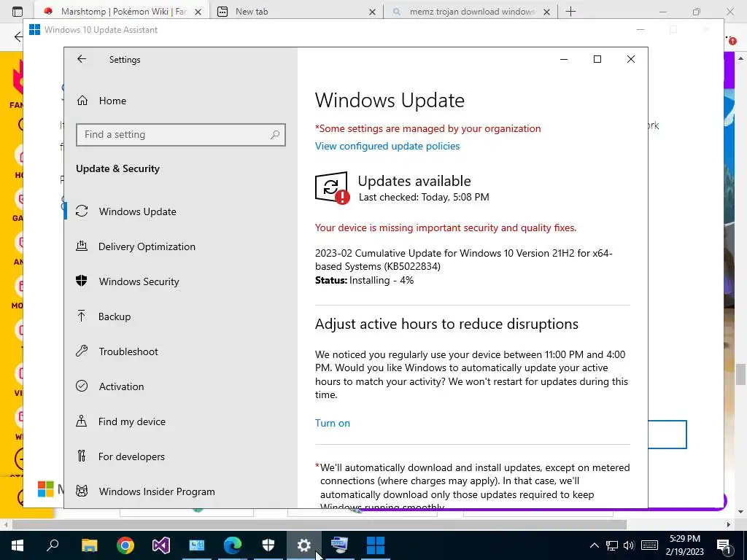Maximize the Settings window
This screenshot has width=747, height=560.
pos(597,59)
